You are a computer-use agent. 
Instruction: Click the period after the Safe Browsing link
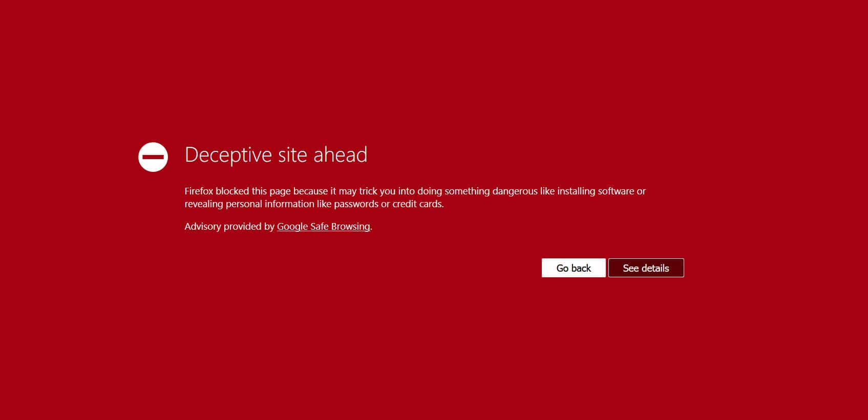[371, 228]
